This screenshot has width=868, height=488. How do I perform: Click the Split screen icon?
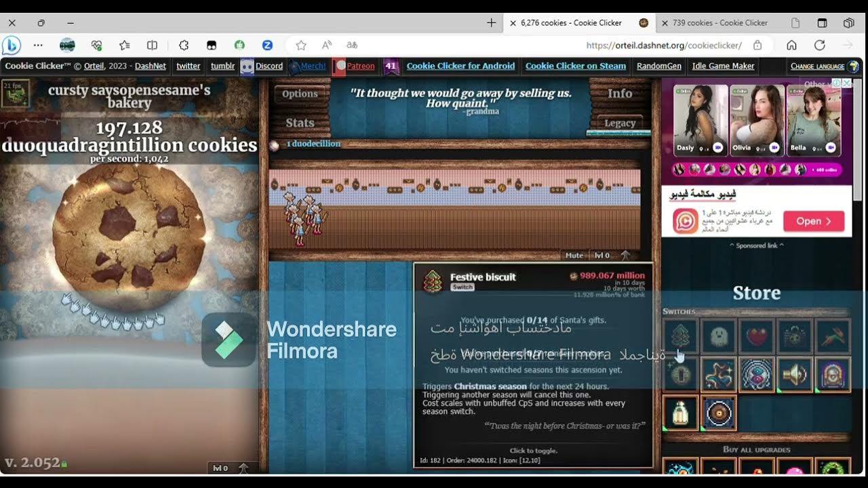pyautogui.click(x=153, y=45)
